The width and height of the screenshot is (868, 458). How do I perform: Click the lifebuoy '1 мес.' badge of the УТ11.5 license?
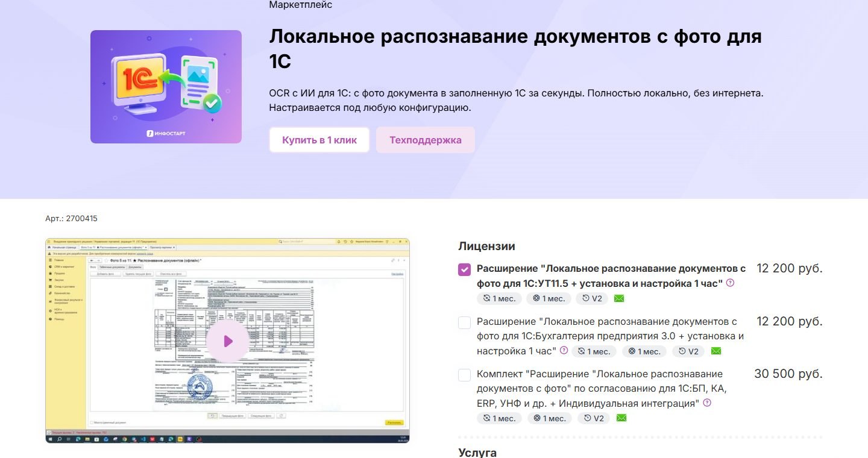click(549, 298)
